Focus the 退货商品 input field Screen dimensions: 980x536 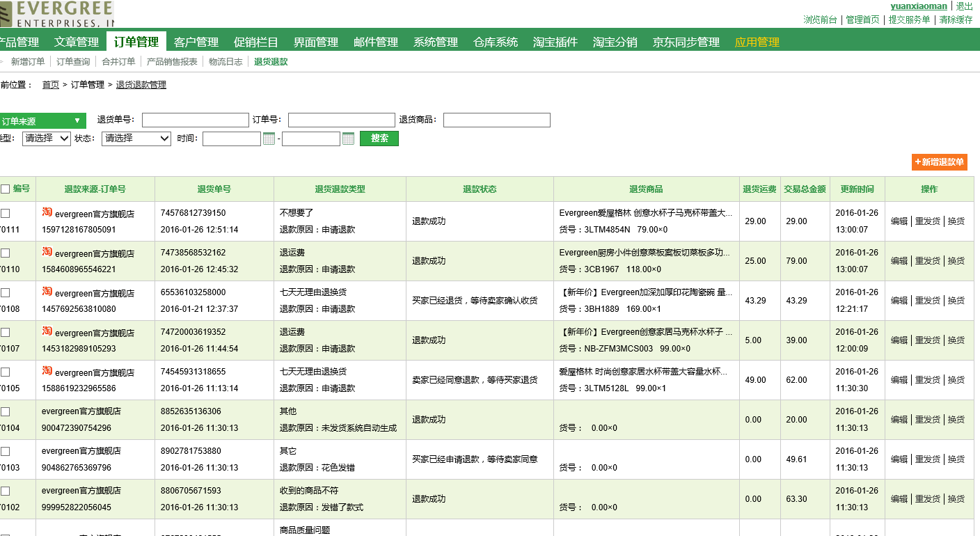tap(497, 120)
